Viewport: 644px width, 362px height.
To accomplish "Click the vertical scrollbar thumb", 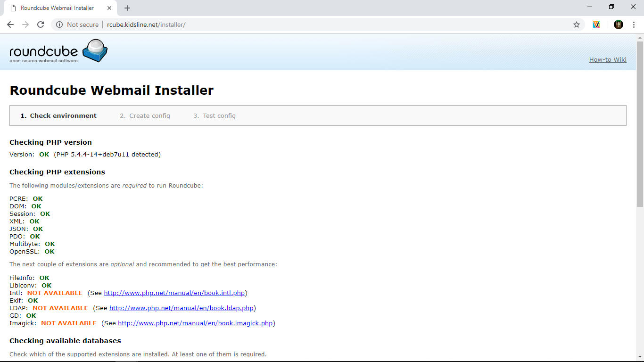I will [640, 124].
